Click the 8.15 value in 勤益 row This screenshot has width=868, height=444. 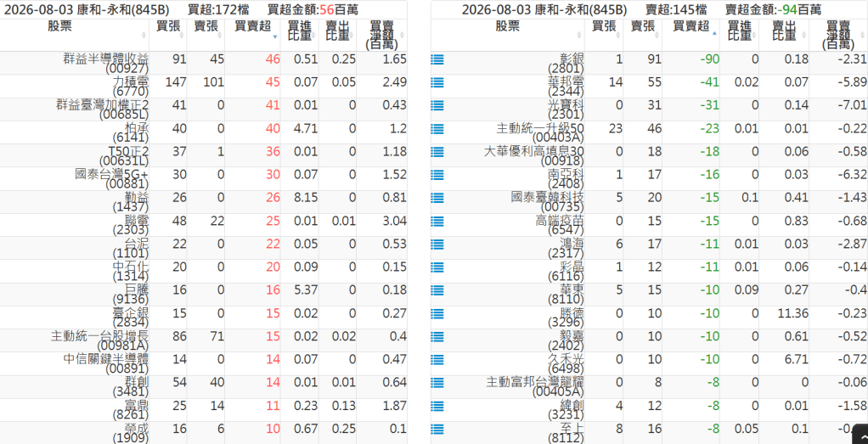point(306,198)
